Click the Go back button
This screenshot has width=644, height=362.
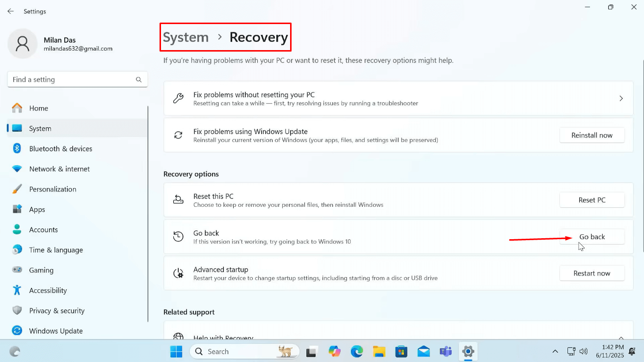pos(592,237)
